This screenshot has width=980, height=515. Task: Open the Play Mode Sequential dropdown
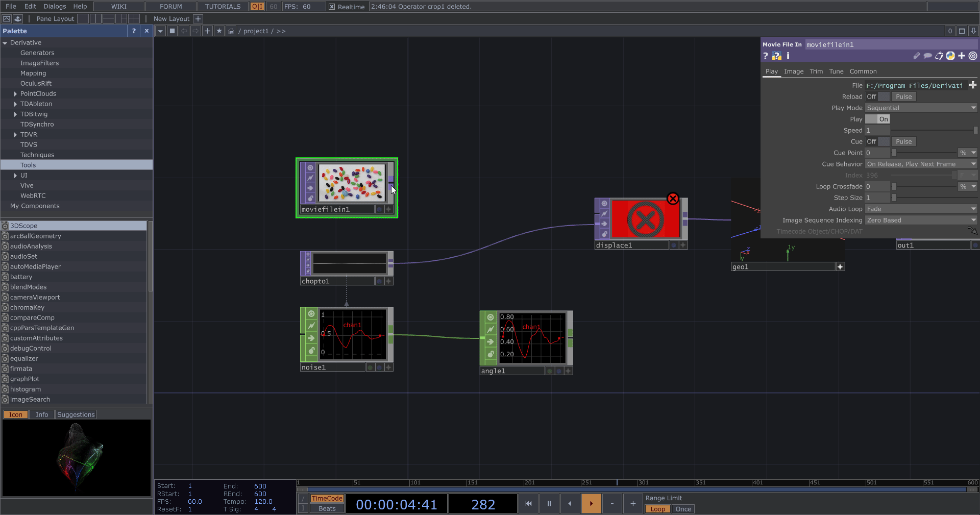921,108
